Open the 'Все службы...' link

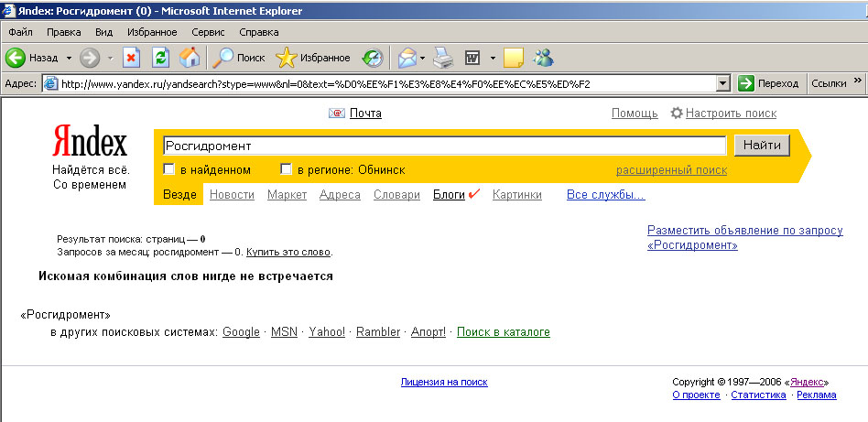605,195
